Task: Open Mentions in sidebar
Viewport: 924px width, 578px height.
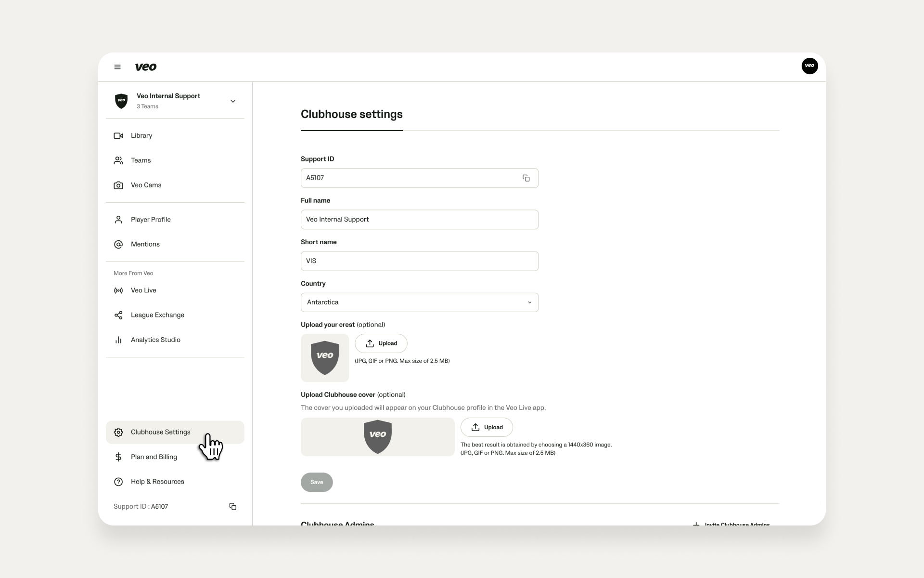Action: (175, 244)
